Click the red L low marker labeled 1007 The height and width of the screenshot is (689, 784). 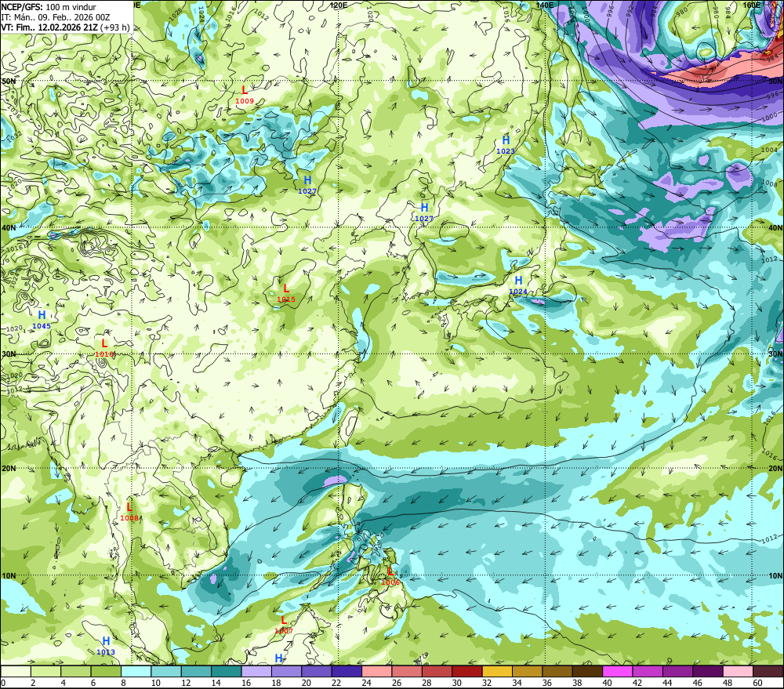pos(284,621)
